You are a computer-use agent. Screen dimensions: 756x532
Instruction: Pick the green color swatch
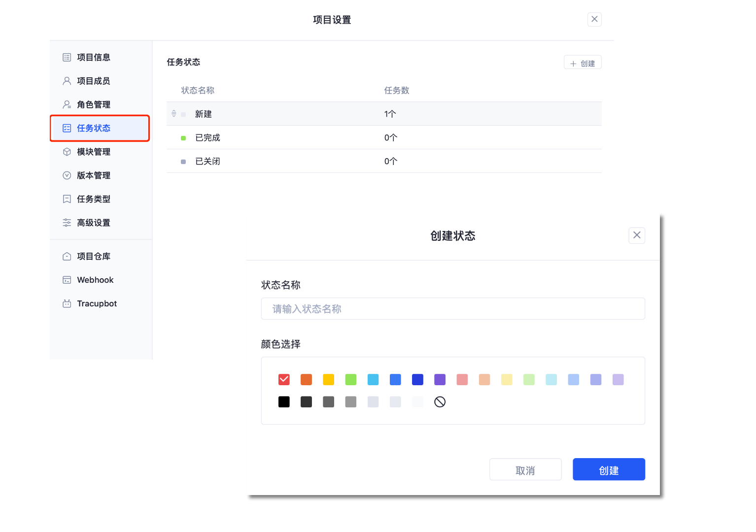coord(351,379)
